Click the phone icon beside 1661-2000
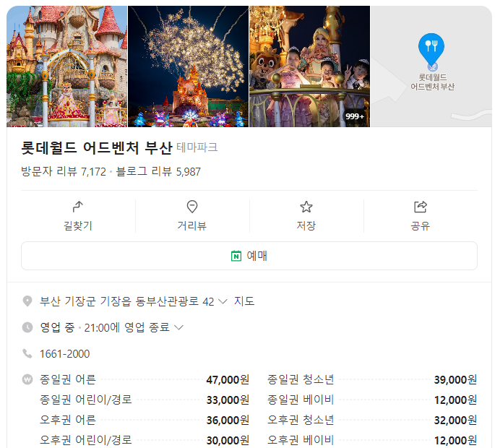 (x=27, y=353)
